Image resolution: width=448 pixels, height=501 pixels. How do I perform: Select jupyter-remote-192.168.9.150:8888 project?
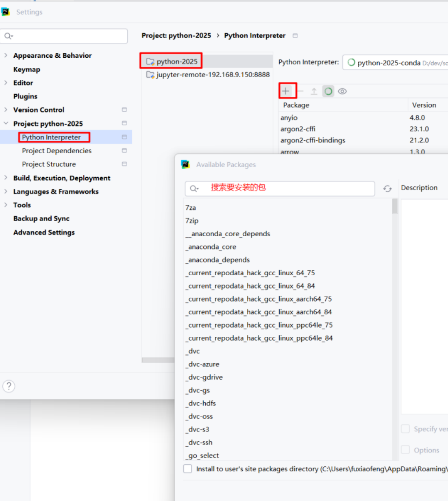coord(207,74)
